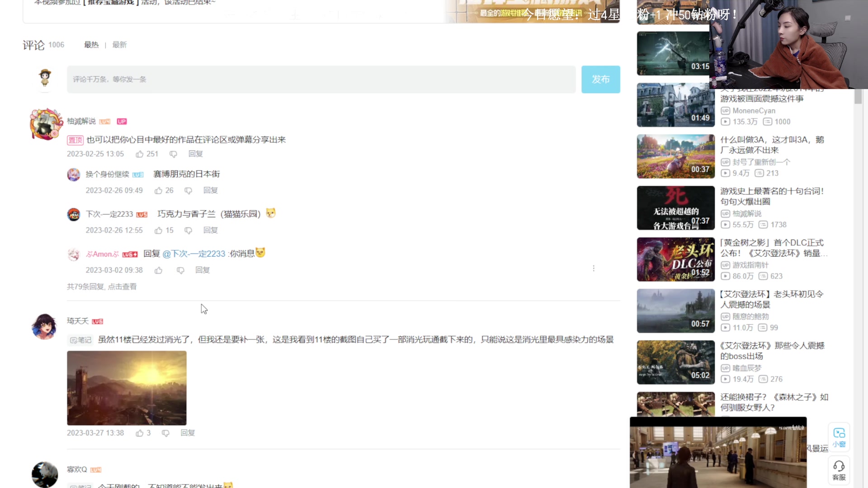Click the UP badge next to 柚滅解说
The height and width of the screenshot is (488, 868).
click(x=121, y=121)
